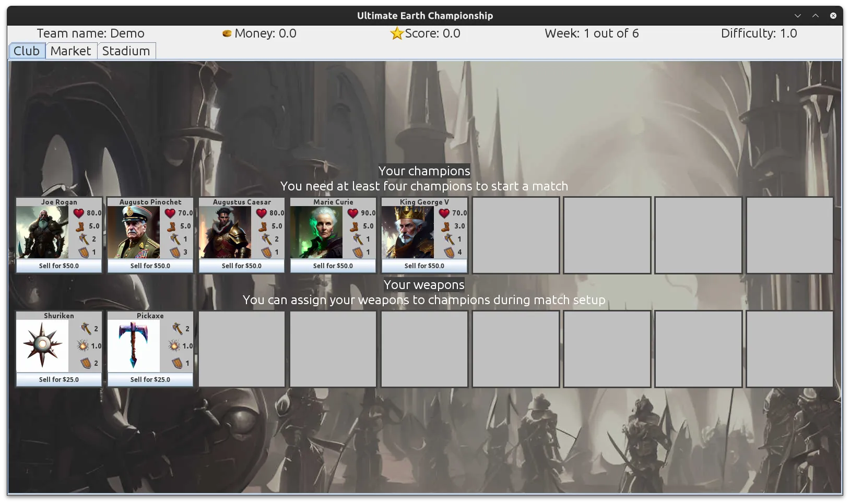Click the health heart icon on Joe Rogan's card

(x=79, y=213)
